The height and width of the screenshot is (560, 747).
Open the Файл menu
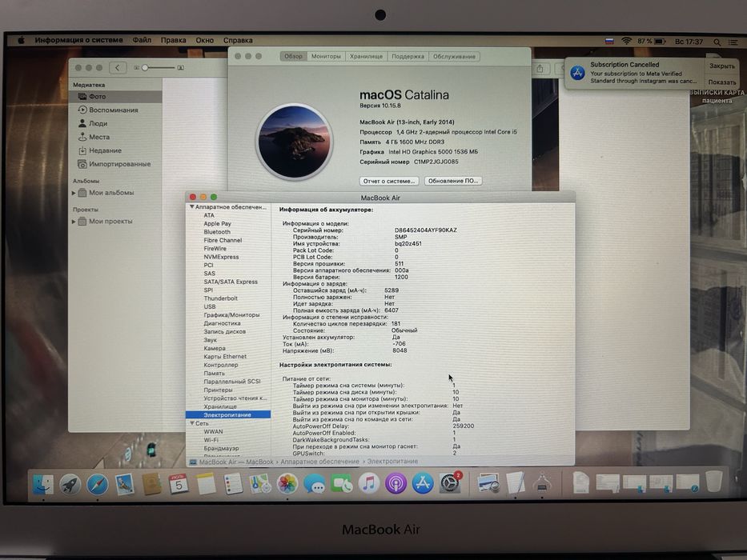click(x=142, y=40)
